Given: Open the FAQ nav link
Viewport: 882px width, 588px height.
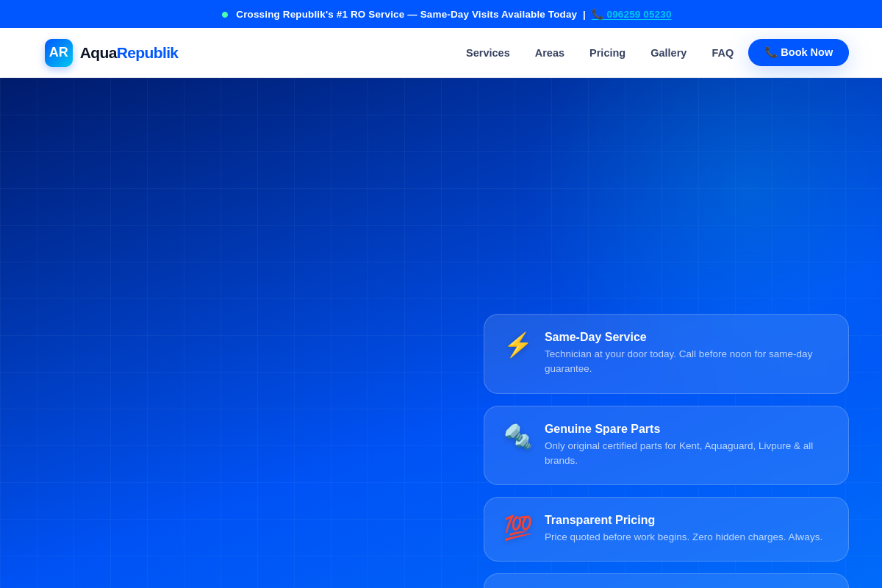Looking at the screenshot, I should tap(722, 53).
